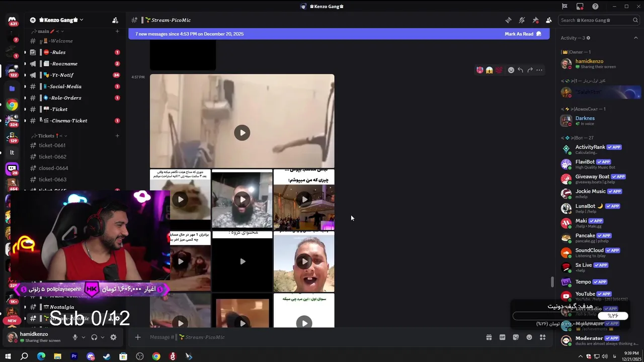The image size is (644, 362).
Task: Create channel plus beside Tickets category
Action: pyautogui.click(x=117, y=136)
